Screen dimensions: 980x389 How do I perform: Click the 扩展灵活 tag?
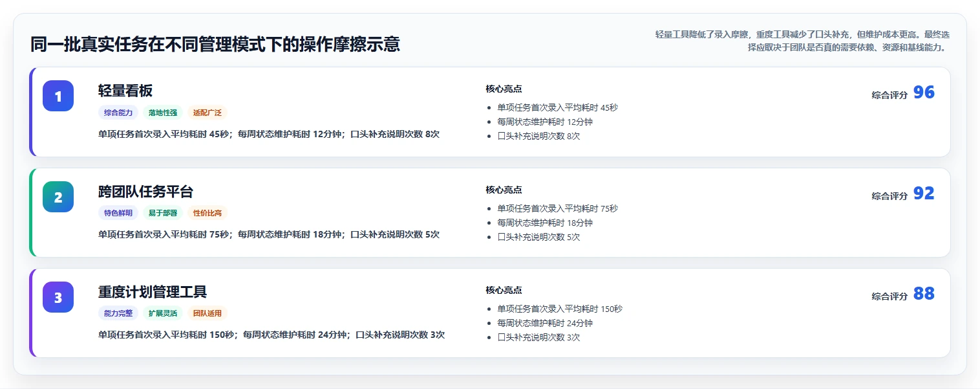pos(163,313)
